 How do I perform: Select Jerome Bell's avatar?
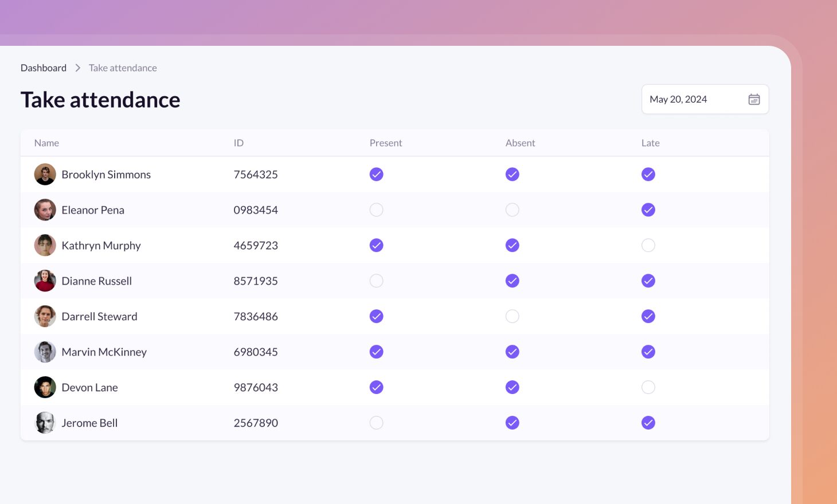45,423
